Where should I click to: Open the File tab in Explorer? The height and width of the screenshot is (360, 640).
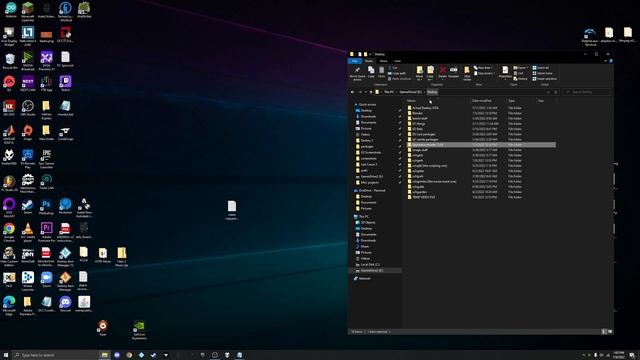355,61
